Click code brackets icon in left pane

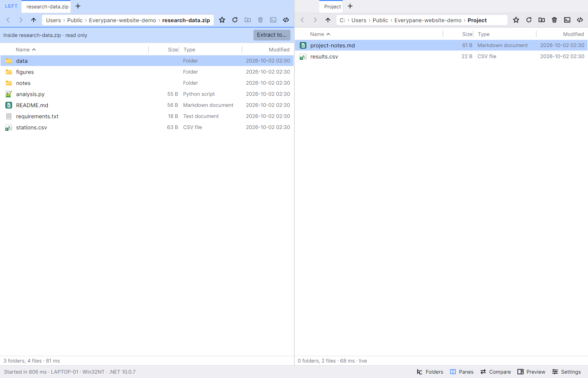286,20
